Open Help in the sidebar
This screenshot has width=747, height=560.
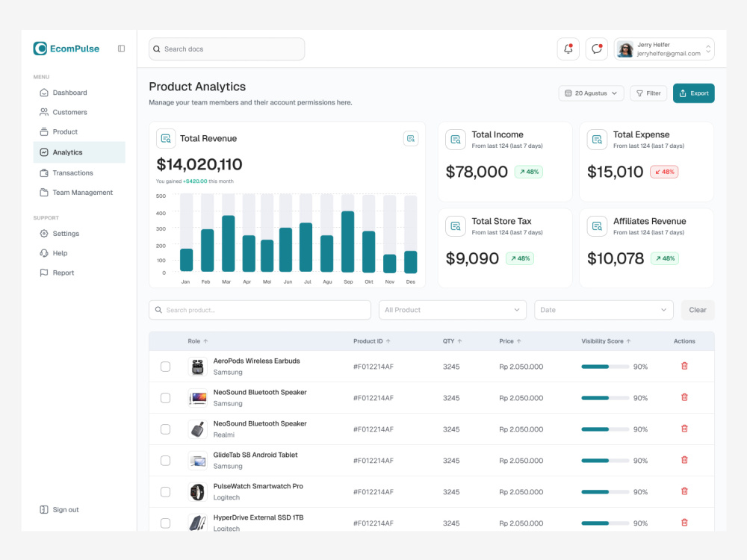pyautogui.click(x=79, y=253)
